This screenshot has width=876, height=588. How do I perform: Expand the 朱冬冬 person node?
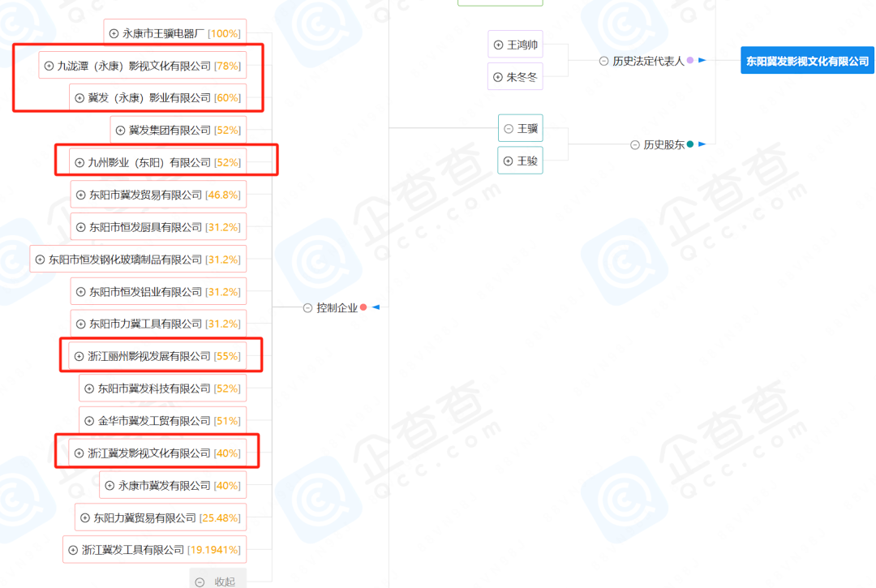[498, 77]
